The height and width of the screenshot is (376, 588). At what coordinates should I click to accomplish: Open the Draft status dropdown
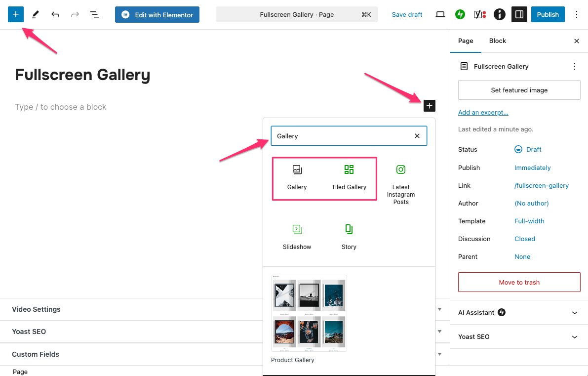click(x=528, y=149)
